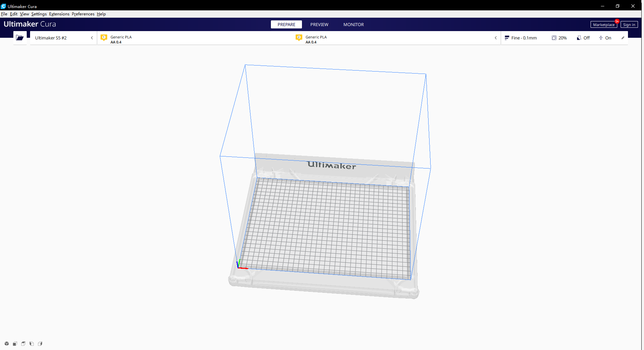Open file using the folder icon
Screen dimensions: 644x350
[20, 38]
